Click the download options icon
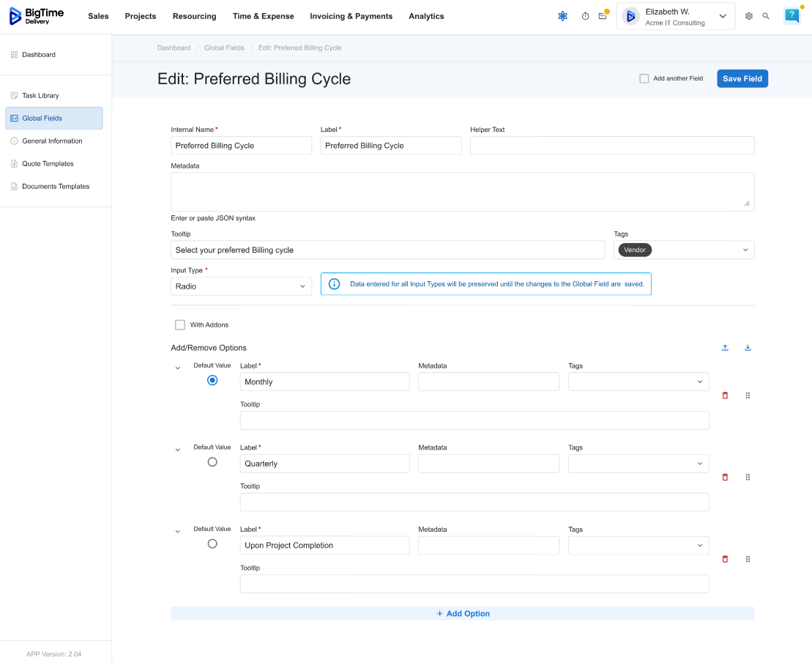This screenshot has width=812, height=665. pyautogui.click(x=748, y=348)
